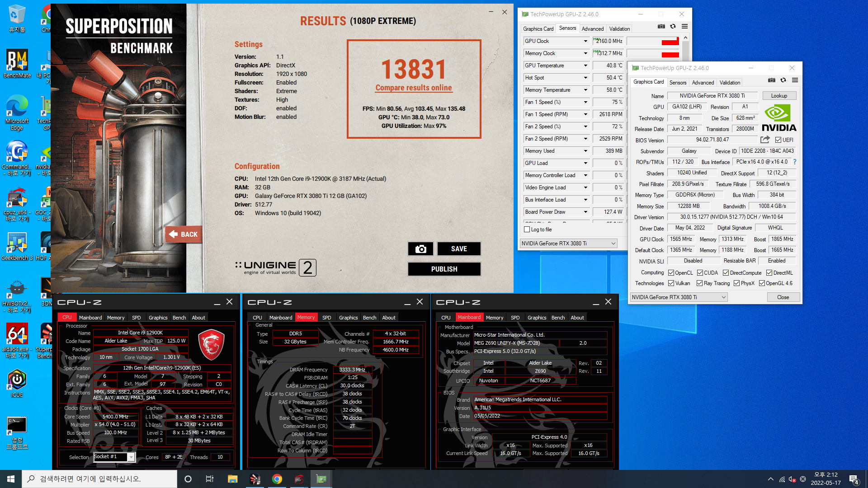The height and width of the screenshot is (488, 868).
Task: Take screenshot in front GPU-Z window
Action: tap(771, 80)
